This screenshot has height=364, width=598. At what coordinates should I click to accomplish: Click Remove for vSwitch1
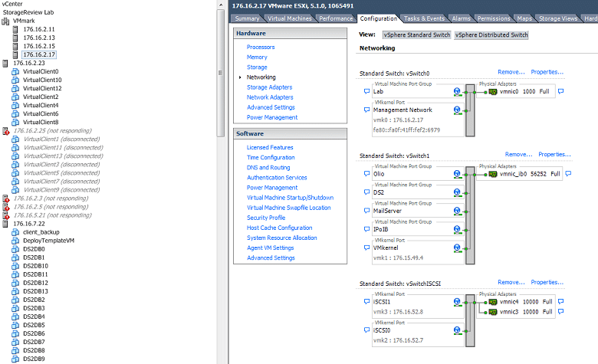coord(518,154)
